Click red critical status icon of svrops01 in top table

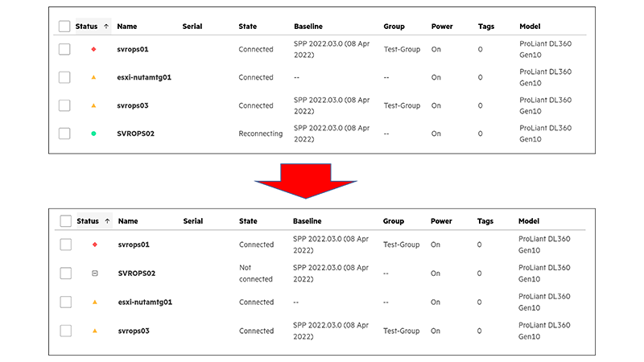tap(93, 49)
